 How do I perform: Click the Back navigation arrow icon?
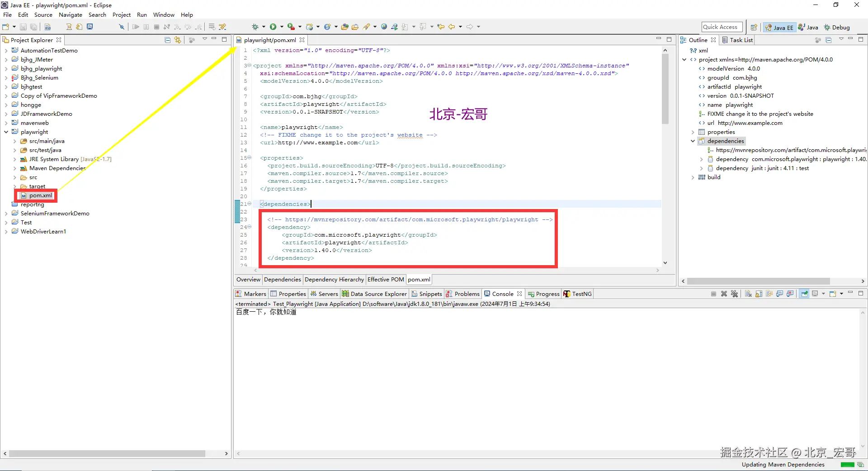tap(451, 27)
